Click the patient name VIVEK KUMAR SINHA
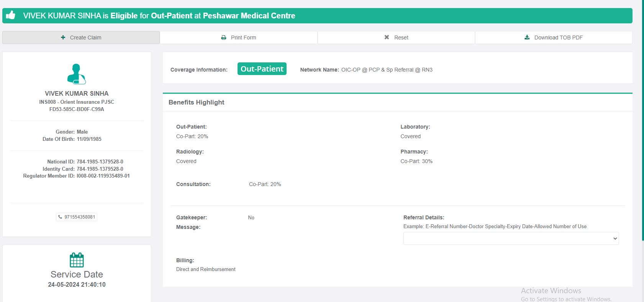 (77, 93)
